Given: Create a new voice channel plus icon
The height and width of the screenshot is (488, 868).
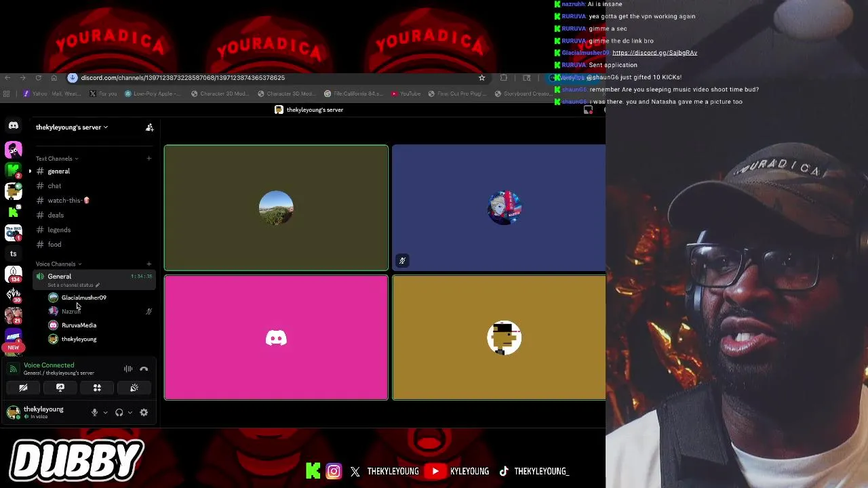Looking at the screenshot, I should pyautogui.click(x=149, y=264).
